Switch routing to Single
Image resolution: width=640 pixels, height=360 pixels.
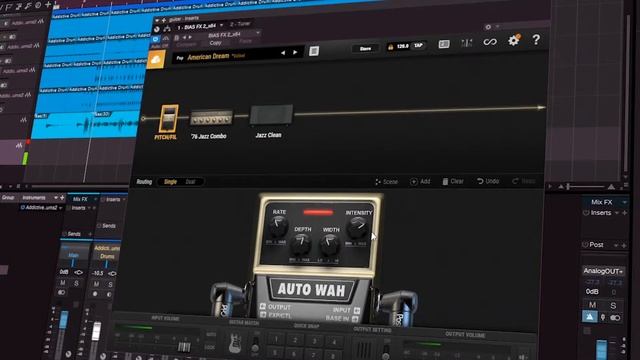coord(170,182)
